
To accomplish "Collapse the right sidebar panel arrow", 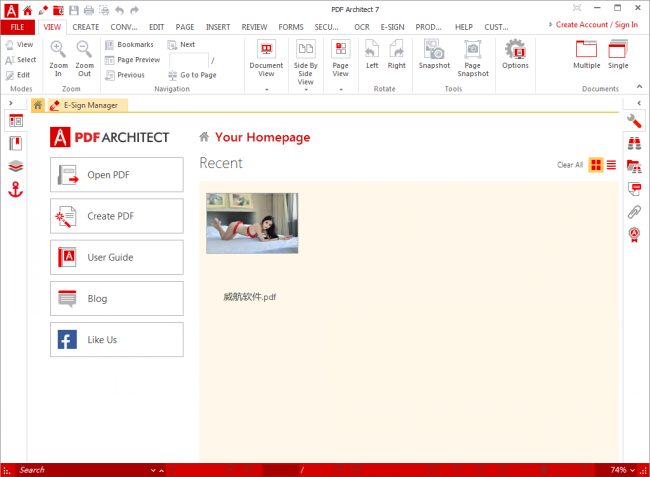I will pyautogui.click(x=639, y=103).
